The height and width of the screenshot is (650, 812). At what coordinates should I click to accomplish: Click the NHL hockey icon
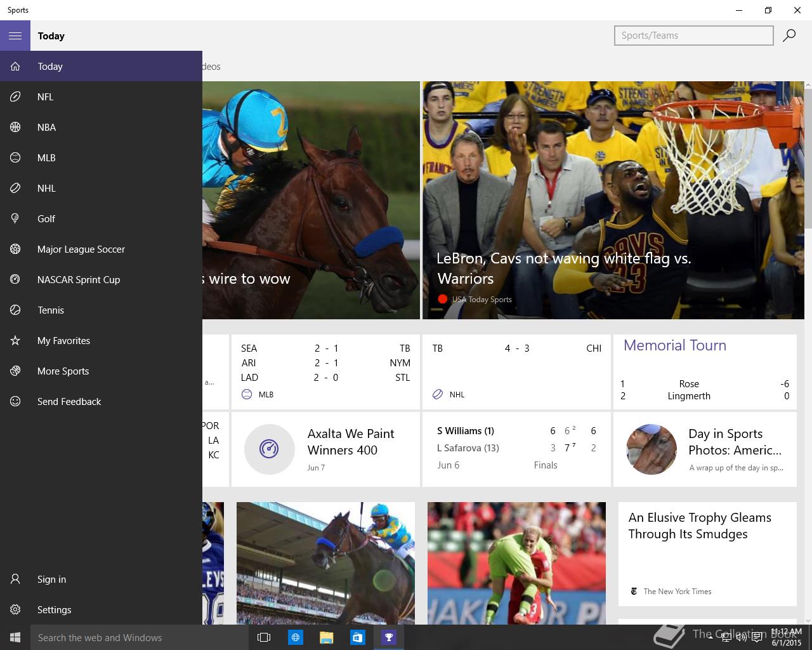15,188
